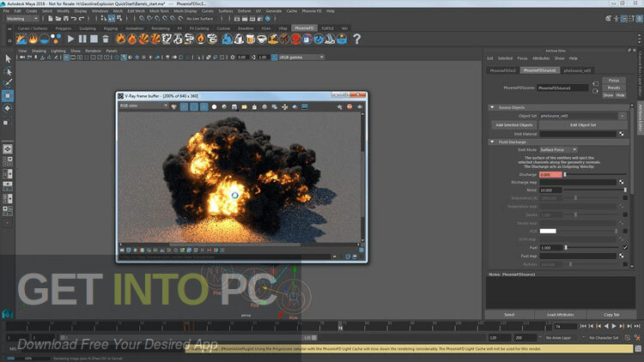Click the Load Attributes button
This screenshot has width=644, height=362.
tap(560, 315)
